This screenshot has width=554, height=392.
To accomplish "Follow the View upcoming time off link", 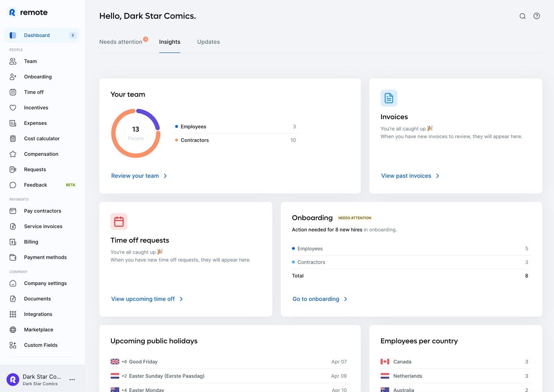I will [143, 299].
